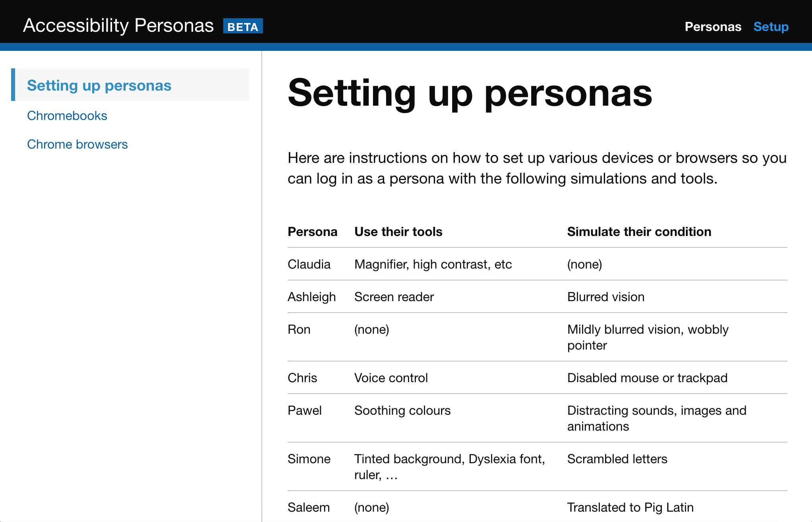The image size is (812, 522).
Task: Open the Chrome browsers setup instructions
Action: point(77,144)
